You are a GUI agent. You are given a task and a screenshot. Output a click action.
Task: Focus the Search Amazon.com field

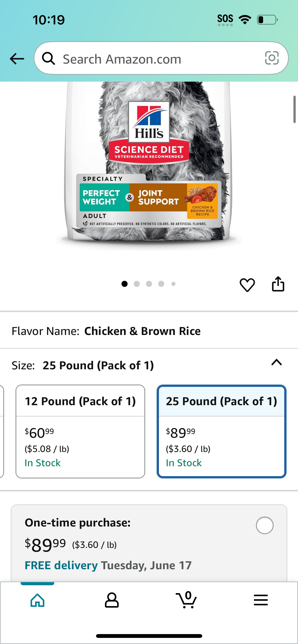[x=161, y=58]
